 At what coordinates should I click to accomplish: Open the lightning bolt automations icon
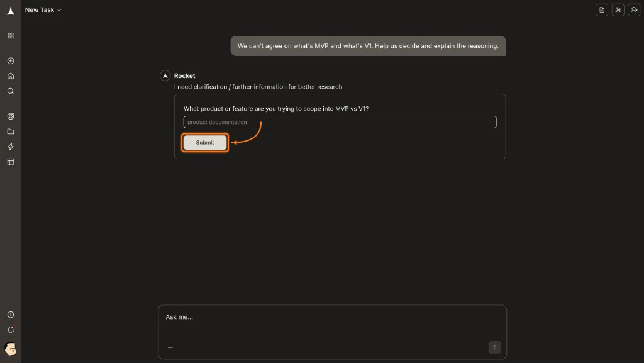[x=10, y=147]
